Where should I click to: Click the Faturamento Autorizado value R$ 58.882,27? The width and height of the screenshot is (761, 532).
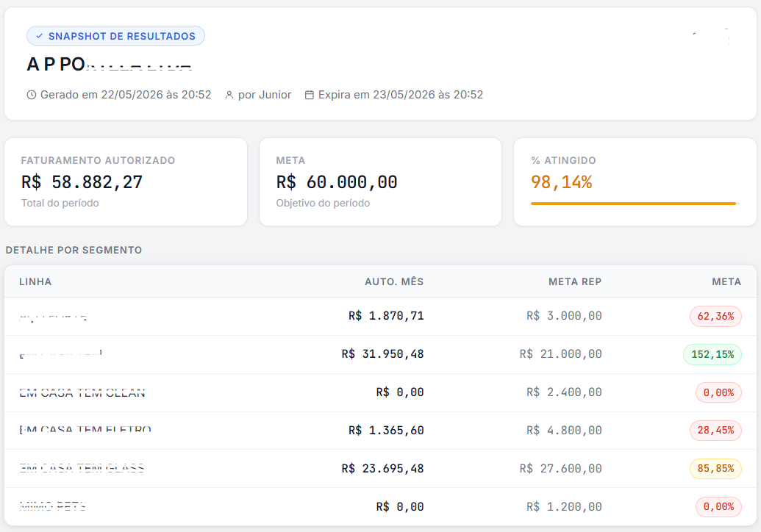point(82,182)
